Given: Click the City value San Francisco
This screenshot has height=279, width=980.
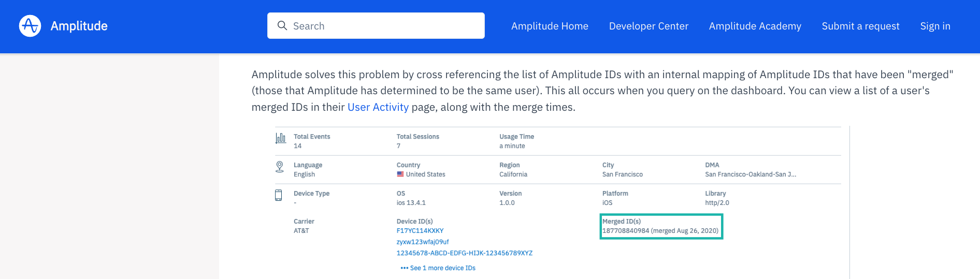Looking at the screenshot, I should coord(623,174).
